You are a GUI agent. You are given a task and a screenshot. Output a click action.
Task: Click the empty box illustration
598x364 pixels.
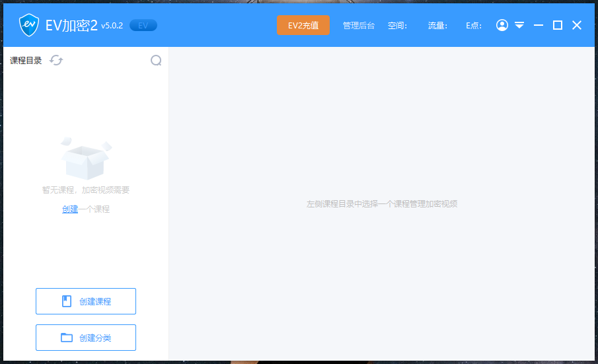(86, 159)
